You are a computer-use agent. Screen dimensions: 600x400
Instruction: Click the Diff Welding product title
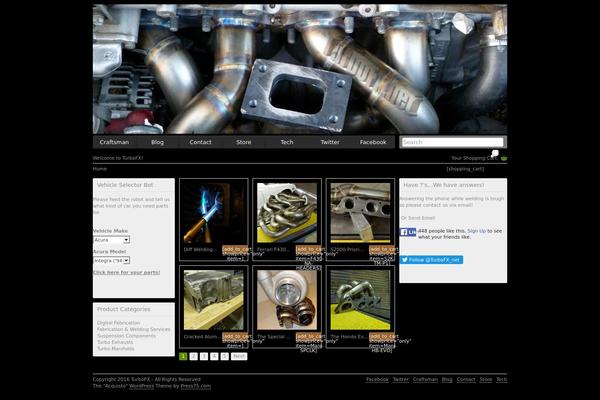[x=200, y=250]
